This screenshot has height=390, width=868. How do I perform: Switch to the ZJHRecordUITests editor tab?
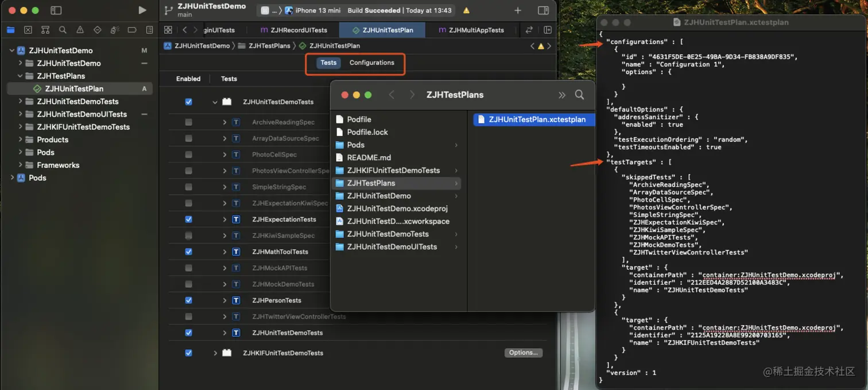[293, 30]
